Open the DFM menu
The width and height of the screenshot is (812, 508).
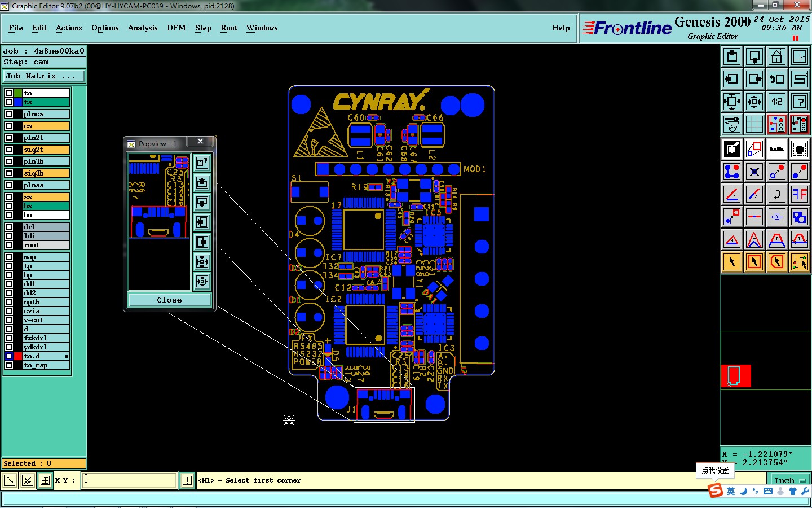click(x=176, y=28)
